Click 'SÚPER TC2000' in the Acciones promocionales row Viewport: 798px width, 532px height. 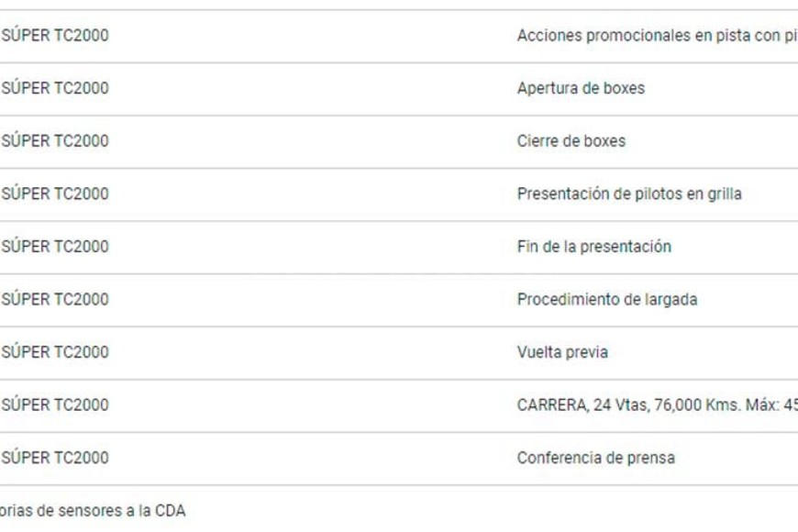(55, 36)
